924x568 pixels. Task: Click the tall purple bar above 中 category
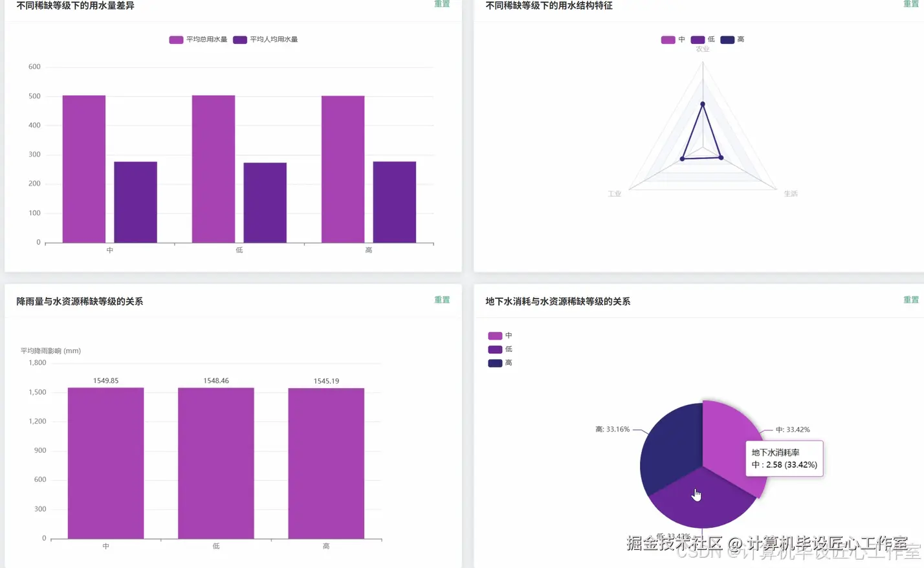coord(83,168)
